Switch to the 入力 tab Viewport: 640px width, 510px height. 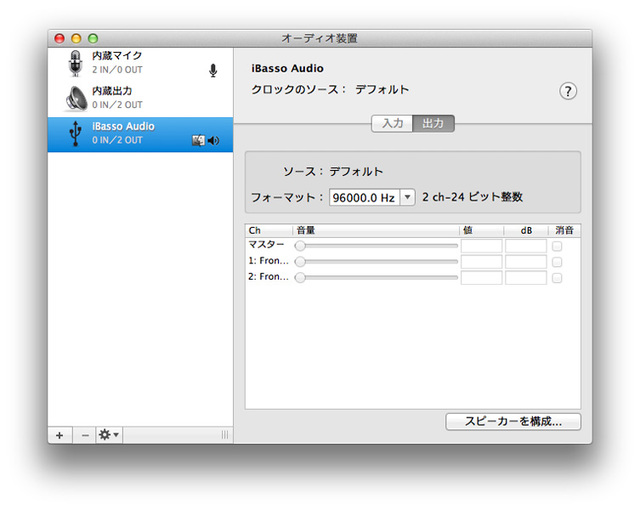click(x=392, y=124)
